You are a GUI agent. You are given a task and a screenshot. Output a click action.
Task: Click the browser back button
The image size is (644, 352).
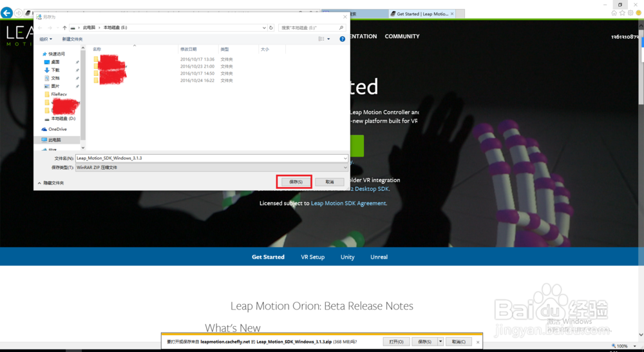click(x=6, y=13)
